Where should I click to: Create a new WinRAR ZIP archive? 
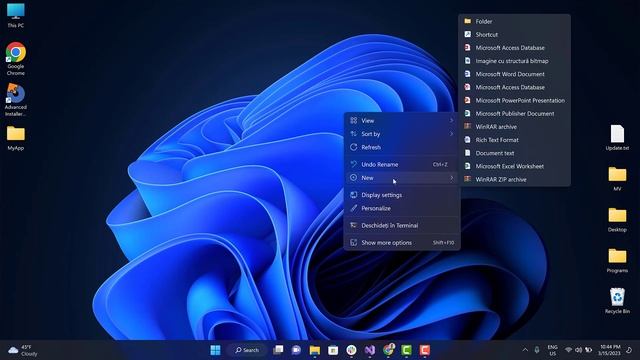(x=514, y=179)
